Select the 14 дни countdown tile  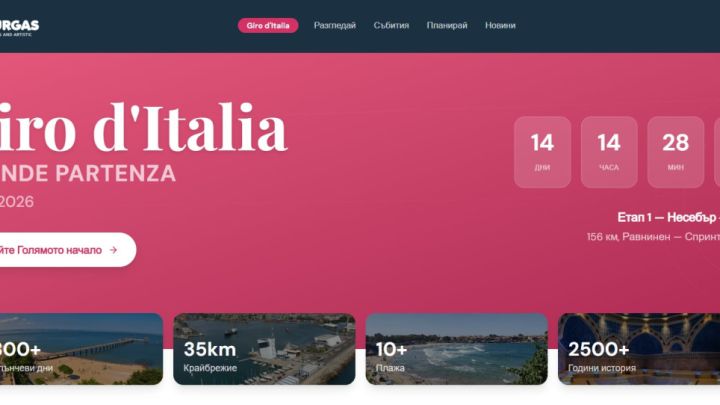point(542,152)
